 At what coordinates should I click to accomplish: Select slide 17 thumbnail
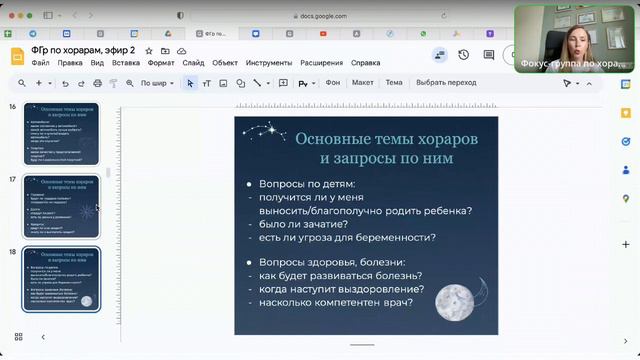click(61, 207)
